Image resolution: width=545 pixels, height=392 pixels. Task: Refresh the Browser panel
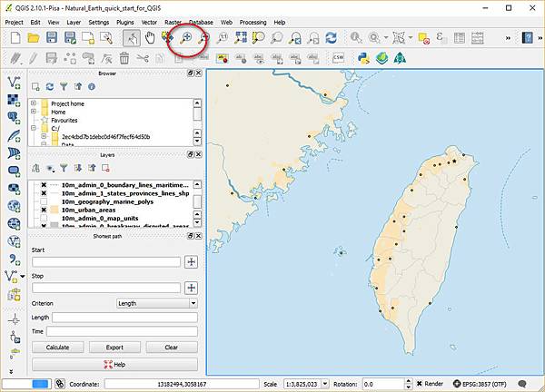[x=49, y=87]
